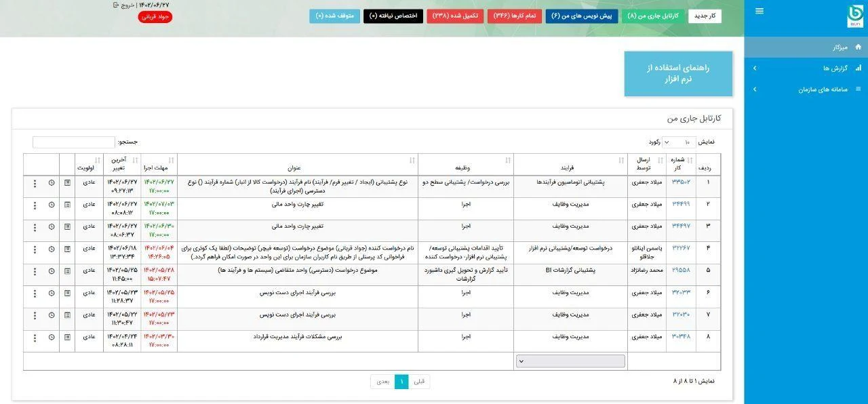Open clock history icon for work ۲۹۵۵۸
Screen dimensions: 868x404
[x=52, y=271]
